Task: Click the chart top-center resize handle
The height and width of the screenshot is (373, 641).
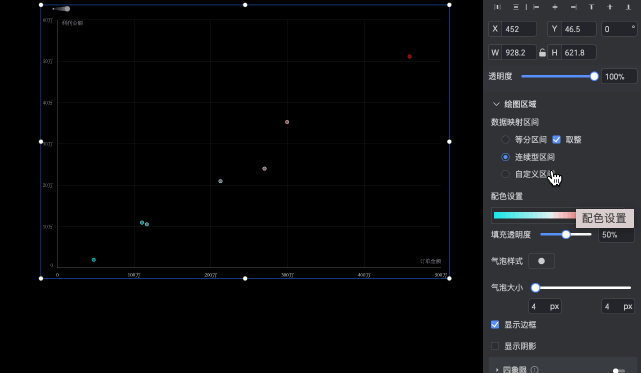Action: click(x=245, y=5)
